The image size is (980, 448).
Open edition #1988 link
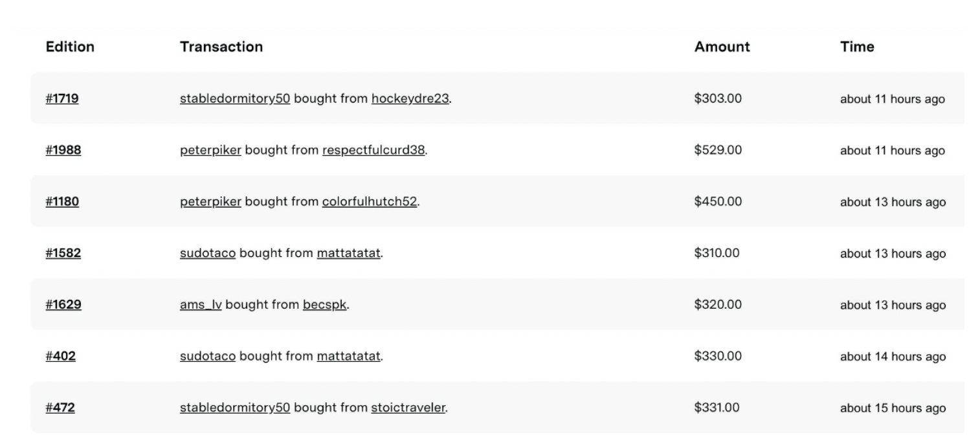coord(63,150)
